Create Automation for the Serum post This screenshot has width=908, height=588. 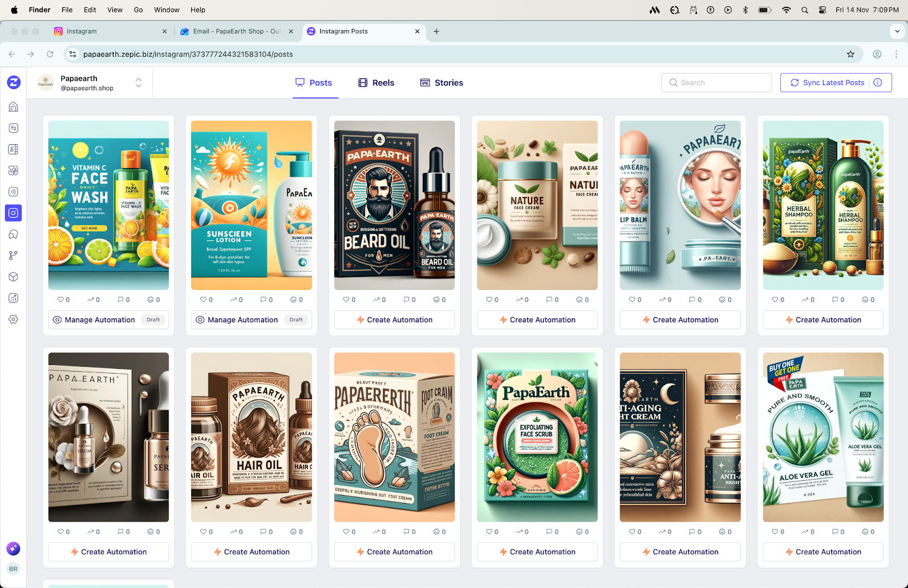[108, 552]
